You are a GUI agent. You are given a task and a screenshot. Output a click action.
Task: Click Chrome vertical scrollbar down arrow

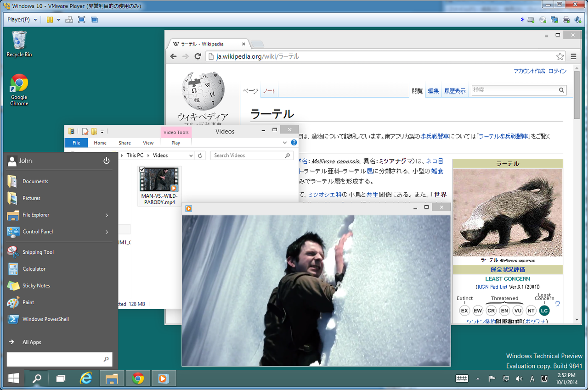click(577, 320)
